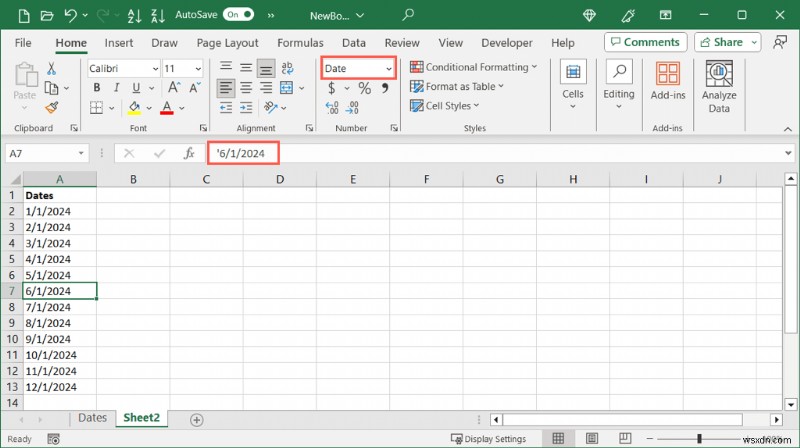
Task: Switch to Page Layout view in status bar
Action: click(x=592, y=438)
